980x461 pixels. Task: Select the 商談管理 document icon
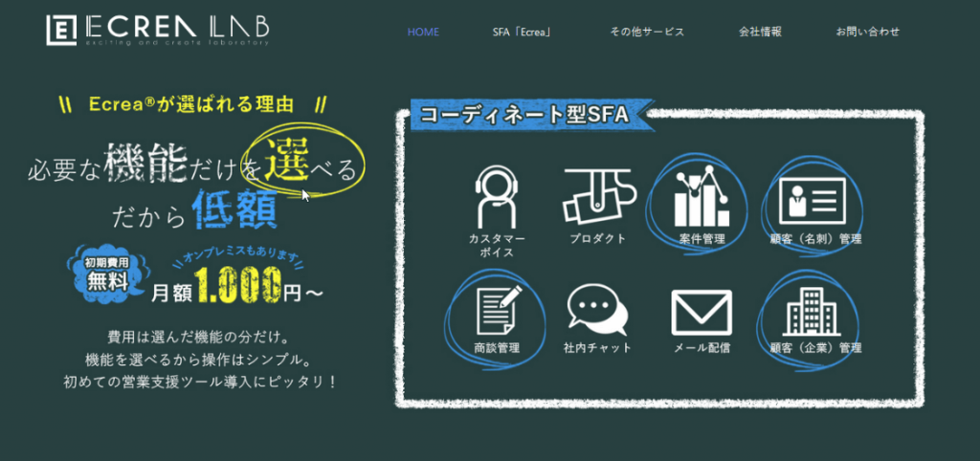[x=499, y=309]
